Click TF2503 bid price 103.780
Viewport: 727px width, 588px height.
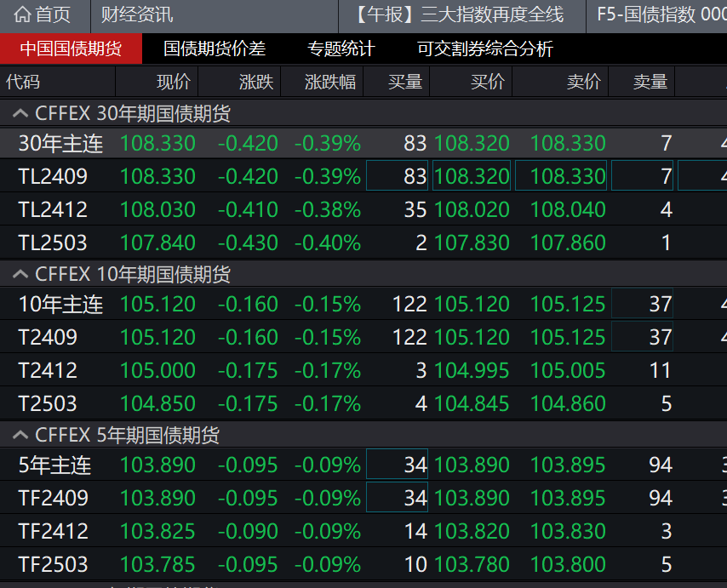(x=472, y=564)
